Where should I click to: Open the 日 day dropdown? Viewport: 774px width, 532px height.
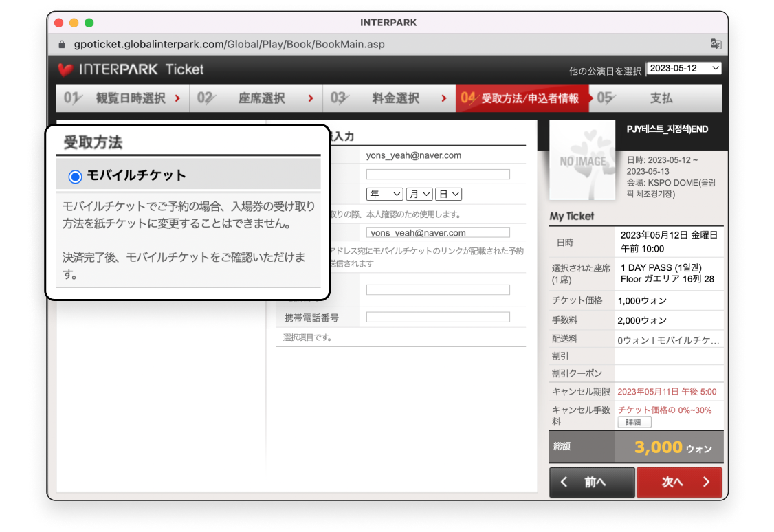pyautogui.click(x=448, y=194)
